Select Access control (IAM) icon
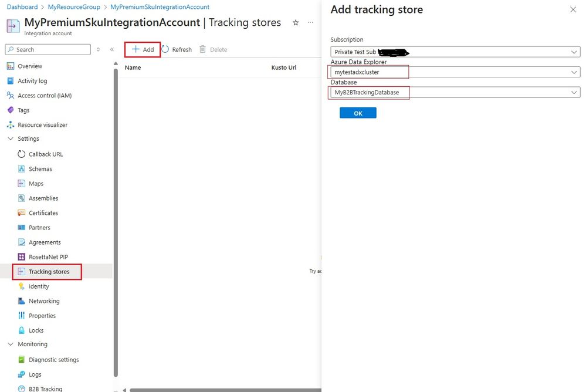This screenshot has height=392, width=586. [x=11, y=96]
